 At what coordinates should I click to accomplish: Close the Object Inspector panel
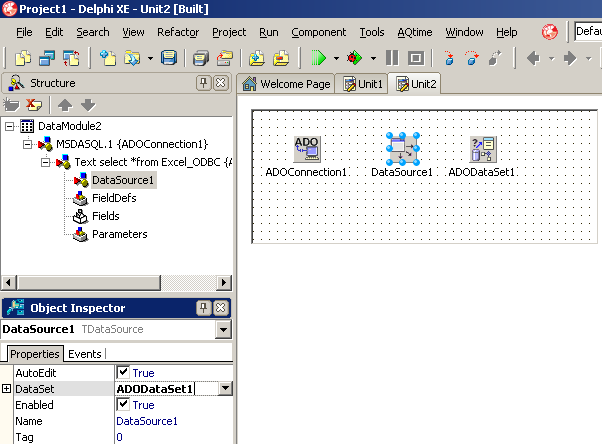click(221, 308)
